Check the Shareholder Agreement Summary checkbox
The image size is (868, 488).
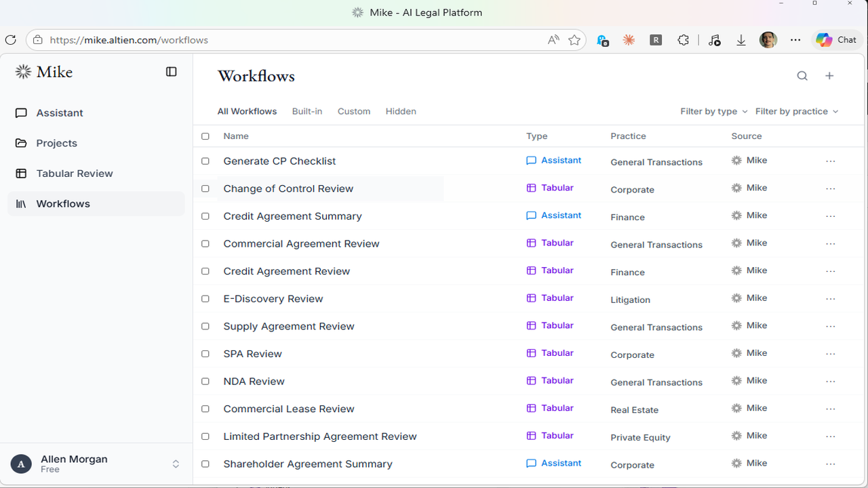pos(205,464)
